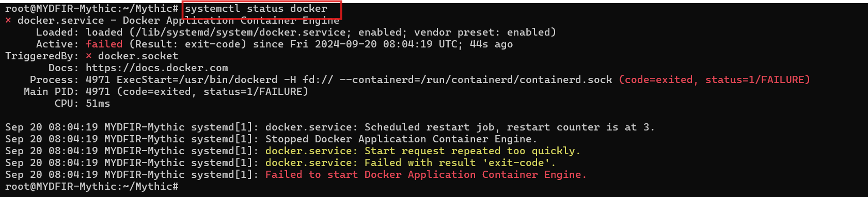Click the CPU 51ms value
The width and height of the screenshot is (868, 197).
pyautogui.click(x=98, y=104)
